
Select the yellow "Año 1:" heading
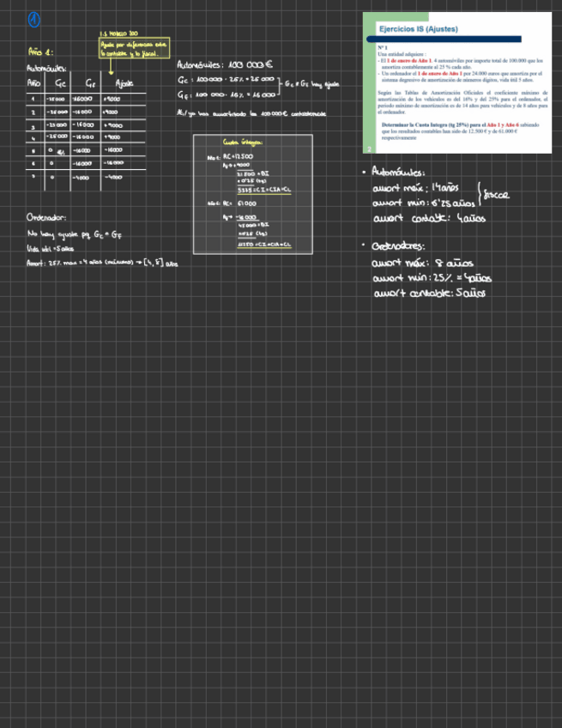click(41, 52)
